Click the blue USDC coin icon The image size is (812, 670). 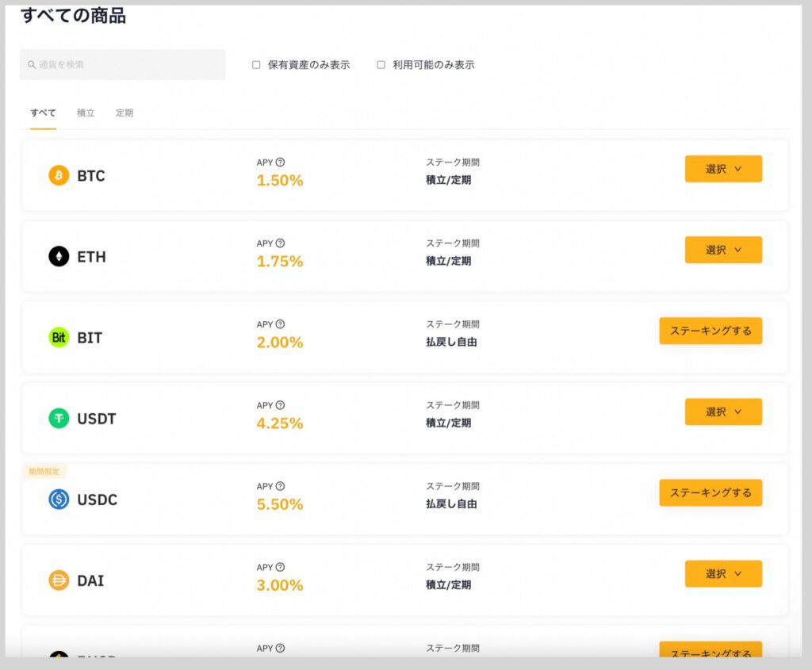[x=58, y=500]
